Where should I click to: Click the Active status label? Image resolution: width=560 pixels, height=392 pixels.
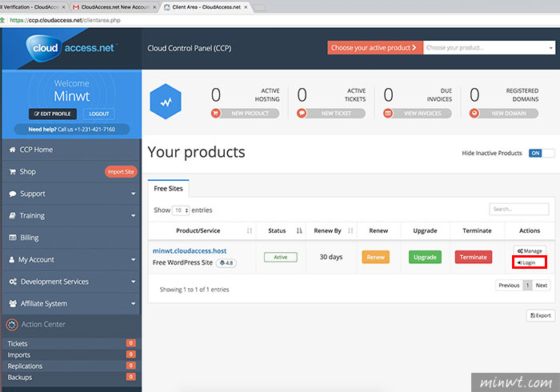[280, 257]
